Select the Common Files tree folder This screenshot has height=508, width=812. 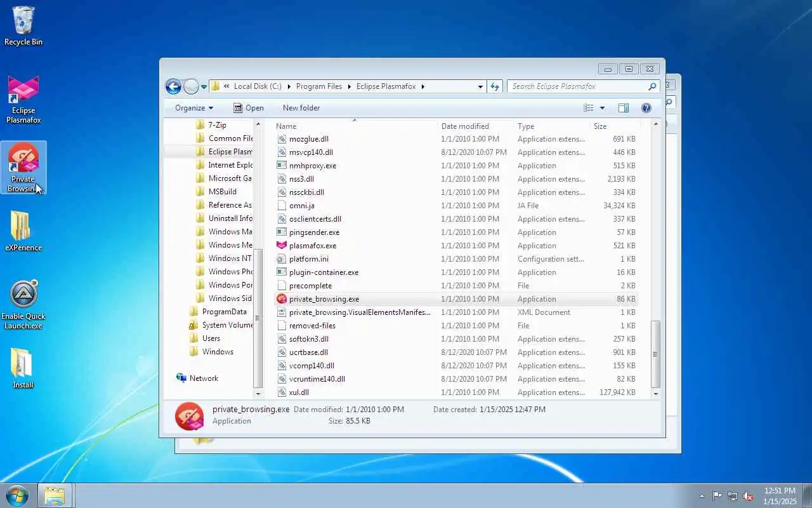(x=225, y=138)
